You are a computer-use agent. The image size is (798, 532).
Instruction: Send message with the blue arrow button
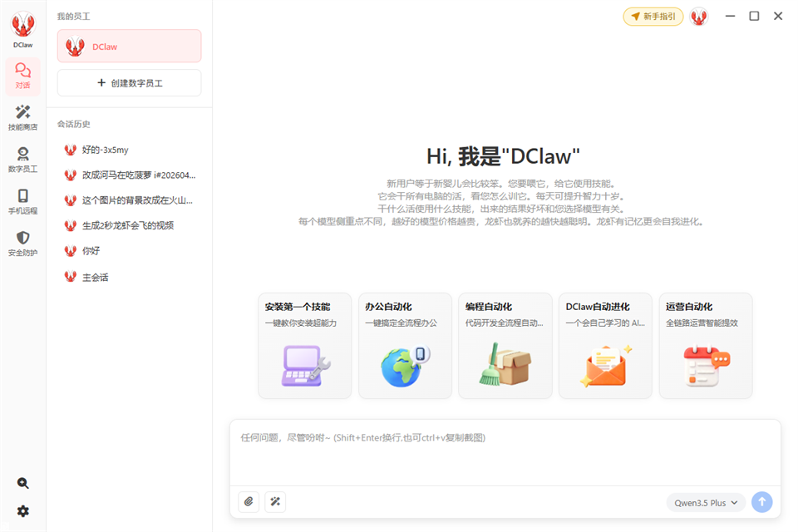tap(762, 502)
